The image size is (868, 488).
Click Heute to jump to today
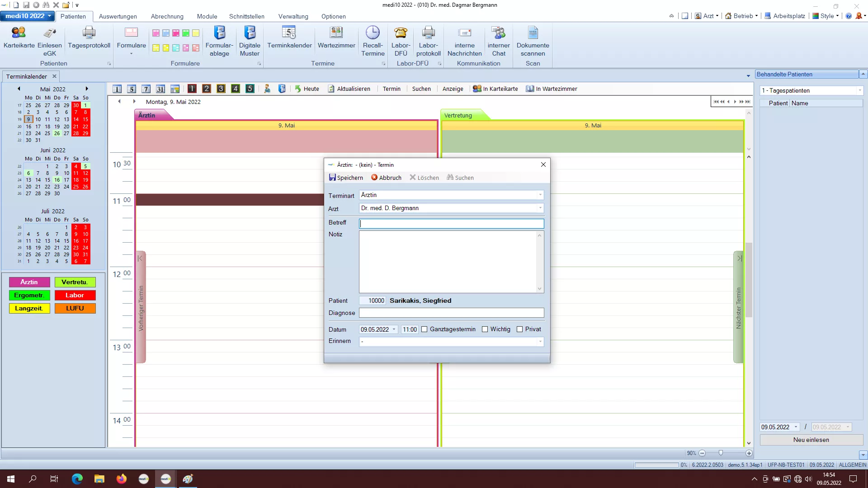click(x=307, y=89)
